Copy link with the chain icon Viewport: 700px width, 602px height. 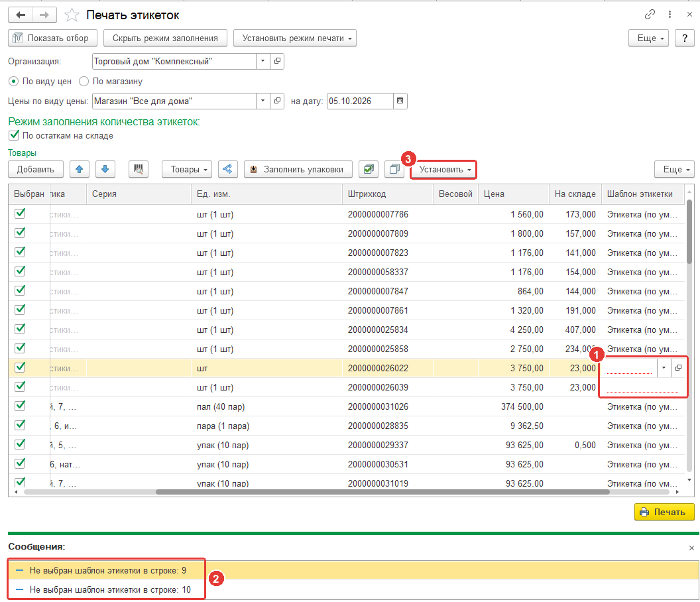pyautogui.click(x=650, y=15)
